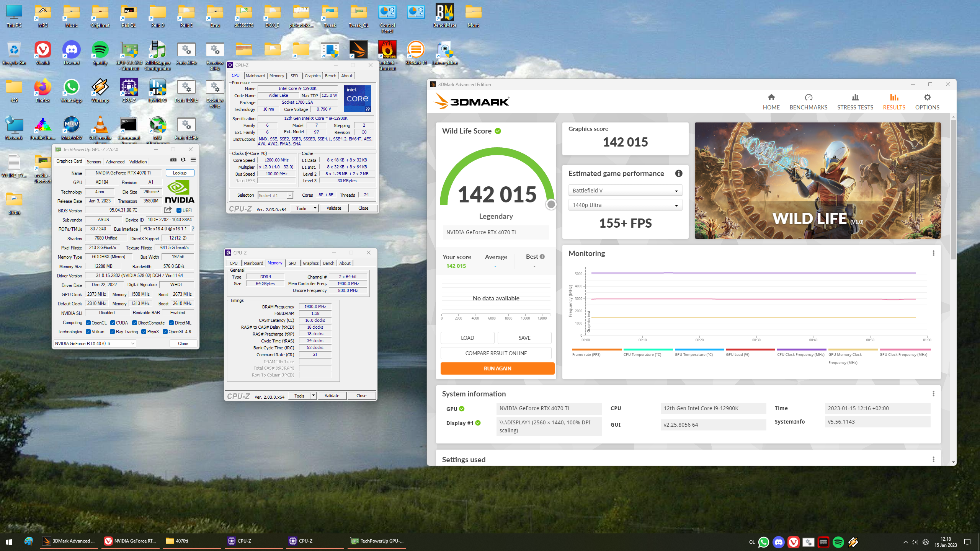Toggle the DirectML checkbox
This screenshot has height=551, width=980.
click(171, 323)
